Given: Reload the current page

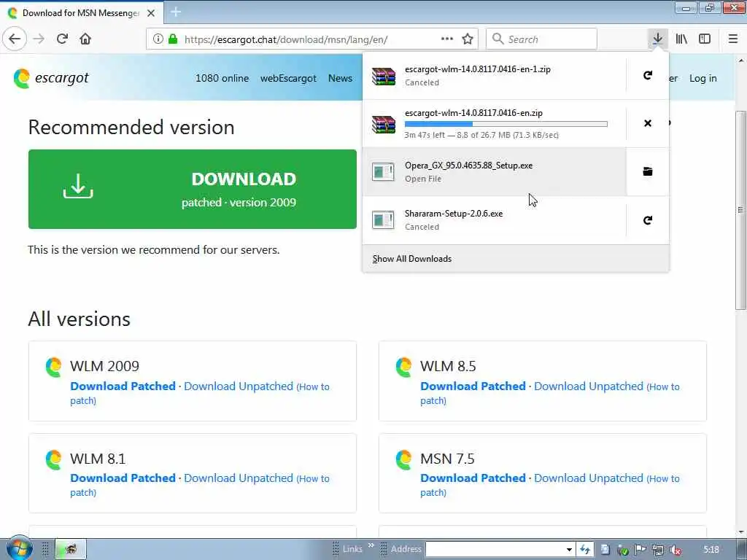Looking at the screenshot, I should (62, 39).
